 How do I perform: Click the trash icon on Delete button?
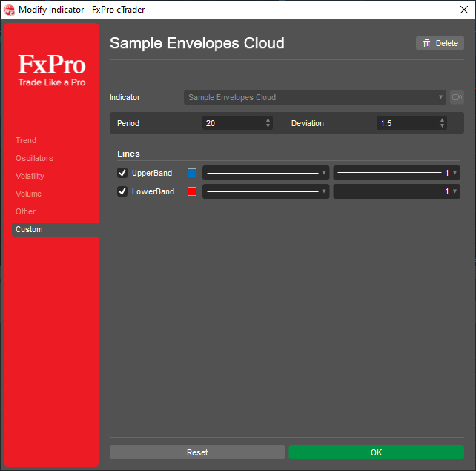pyautogui.click(x=426, y=44)
